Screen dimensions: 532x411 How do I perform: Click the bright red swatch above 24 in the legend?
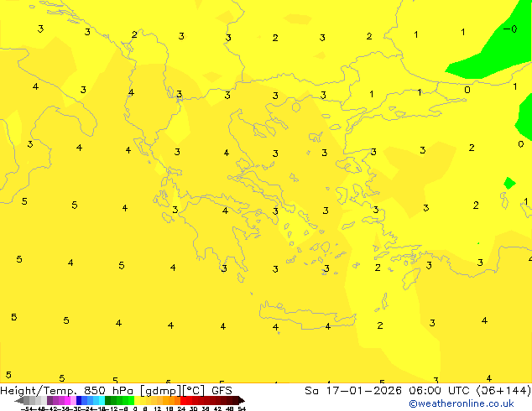coord(183,400)
